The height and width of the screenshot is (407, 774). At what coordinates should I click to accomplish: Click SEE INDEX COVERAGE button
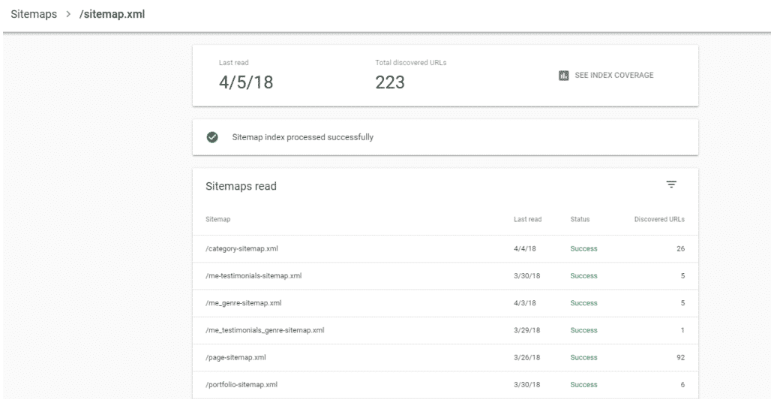(x=606, y=75)
